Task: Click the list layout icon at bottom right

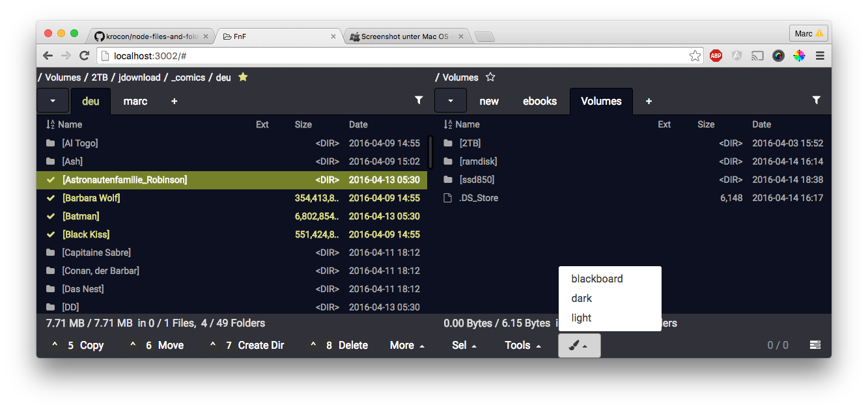Action: pos(815,345)
